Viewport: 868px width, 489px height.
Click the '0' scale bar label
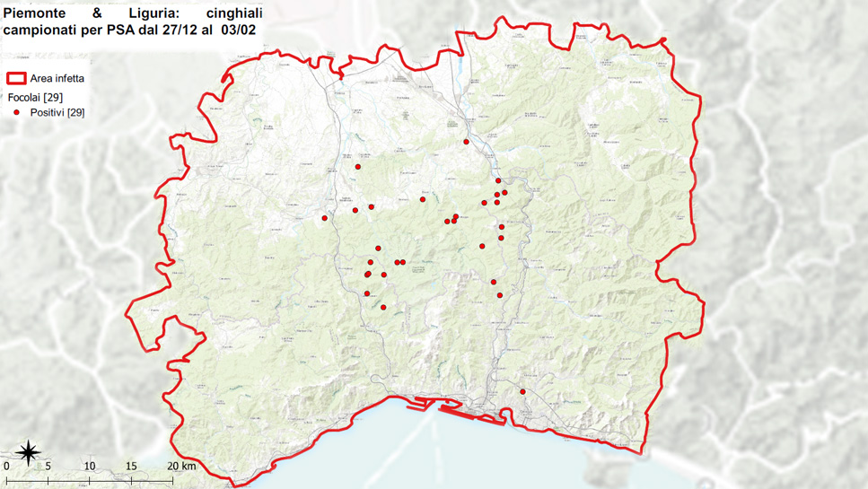point(6,467)
